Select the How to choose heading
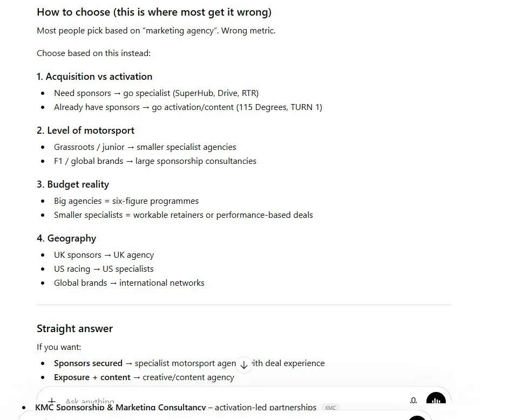 [154, 12]
